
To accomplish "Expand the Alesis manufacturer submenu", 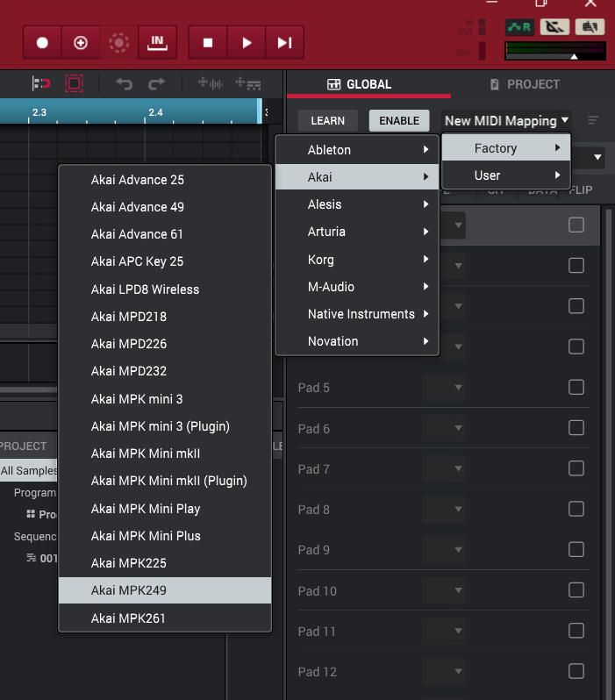I will click(x=357, y=204).
